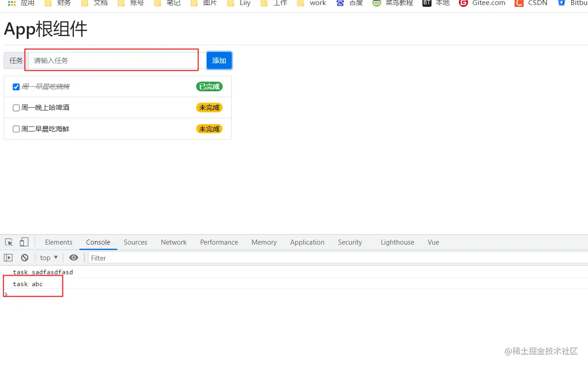Switch to the Application tab

click(307, 242)
